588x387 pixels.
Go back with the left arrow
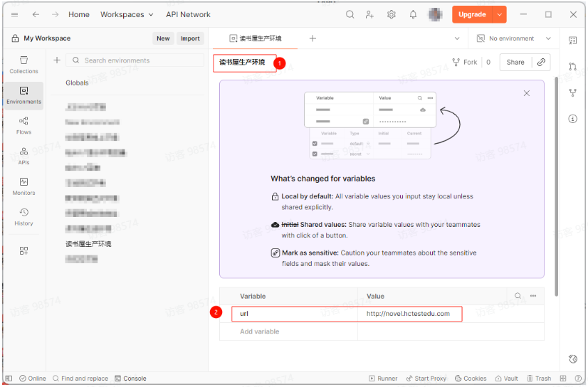36,15
